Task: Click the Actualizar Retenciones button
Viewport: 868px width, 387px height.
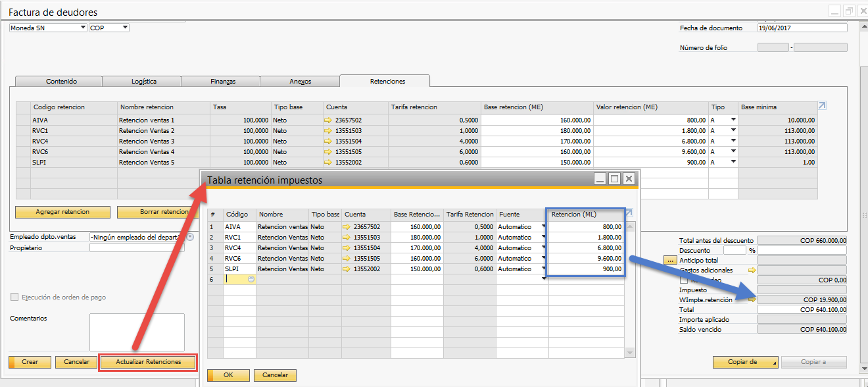Action: click(148, 362)
